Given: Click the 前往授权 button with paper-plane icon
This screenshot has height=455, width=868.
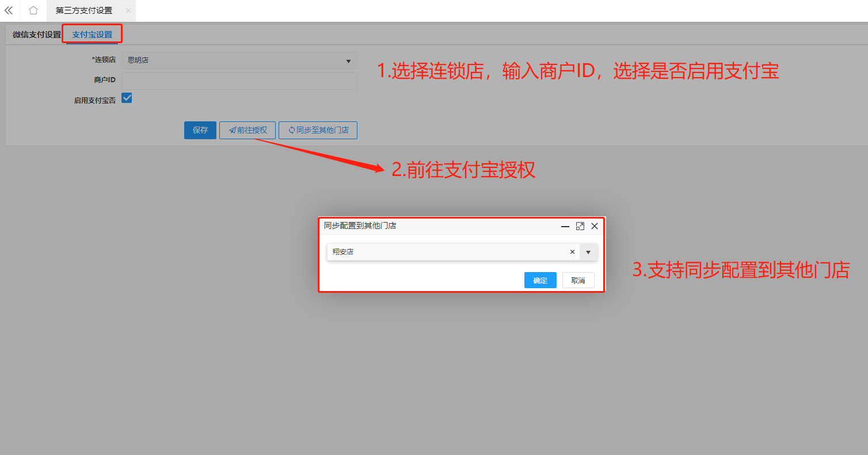Looking at the screenshot, I should pyautogui.click(x=248, y=130).
